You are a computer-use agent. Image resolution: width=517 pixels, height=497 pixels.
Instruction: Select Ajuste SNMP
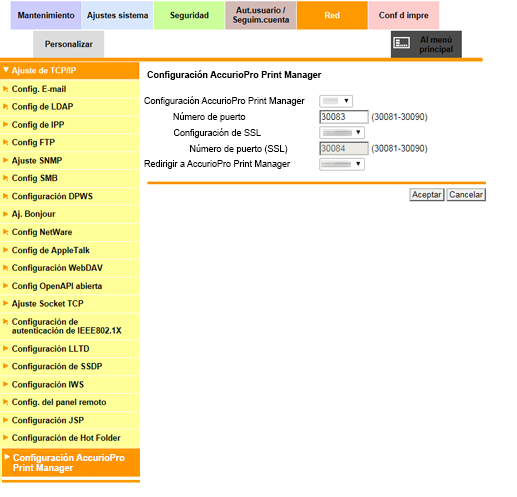pos(70,161)
